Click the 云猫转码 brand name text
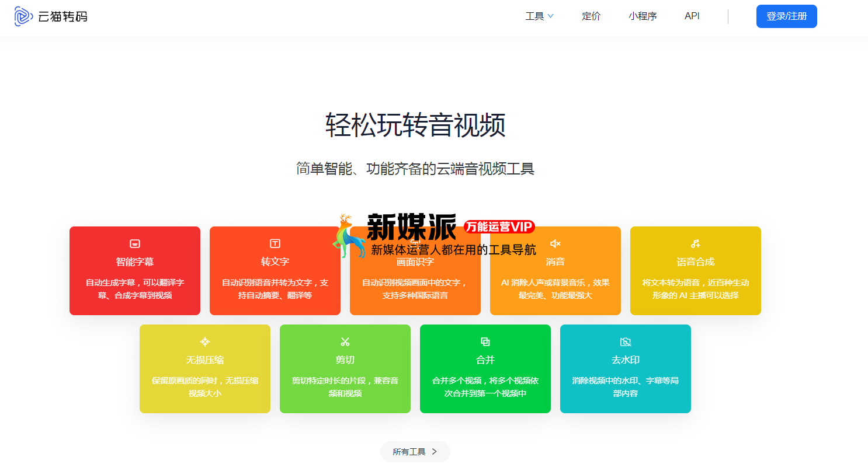 click(63, 17)
